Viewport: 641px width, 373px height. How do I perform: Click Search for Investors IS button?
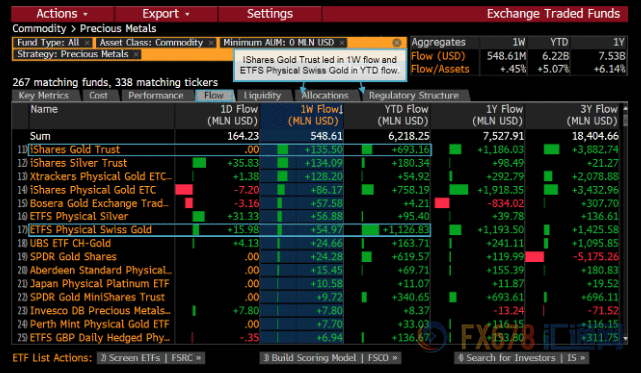pyautogui.click(x=522, y=358)
